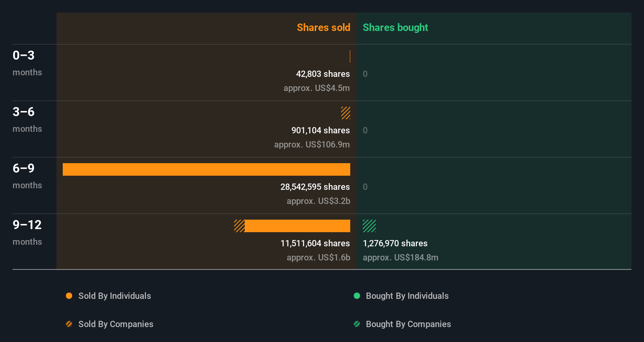
Task: Click the Shares bought column header
Action: point(395,27)
